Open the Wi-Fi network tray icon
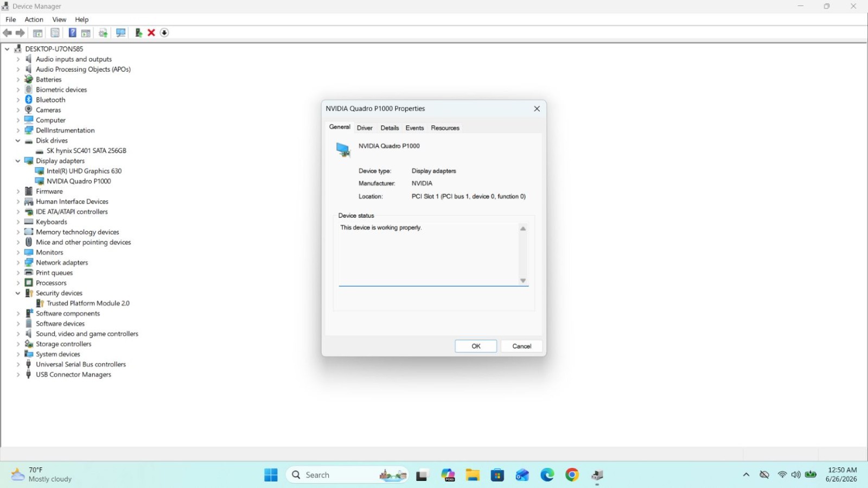Viewport: 868px width, 488px height. [x=782, y=475]
